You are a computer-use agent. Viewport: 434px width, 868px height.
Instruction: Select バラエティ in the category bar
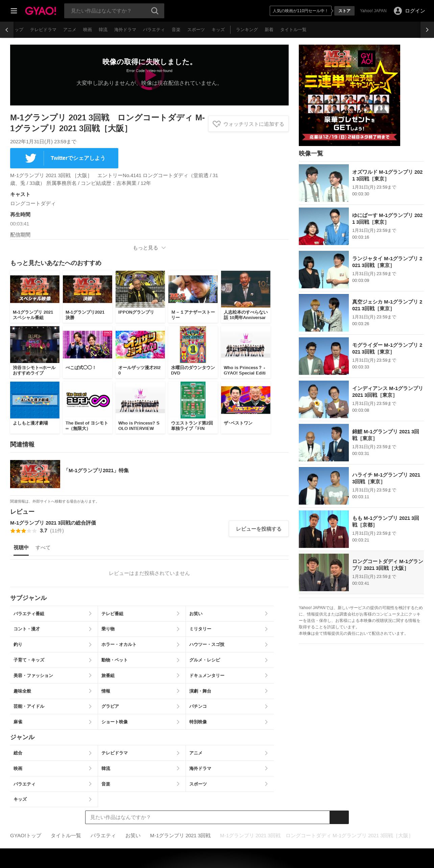(154, 30)
